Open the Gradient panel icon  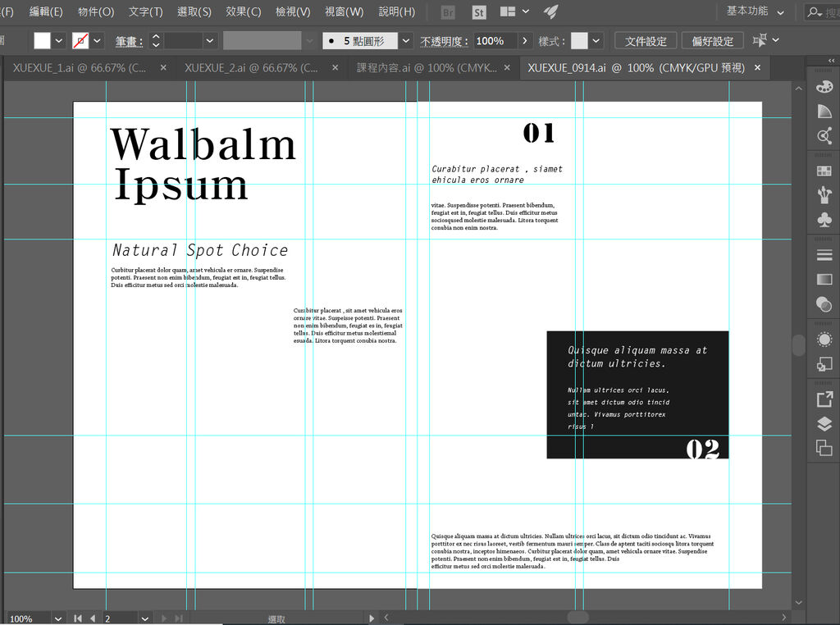824,279
